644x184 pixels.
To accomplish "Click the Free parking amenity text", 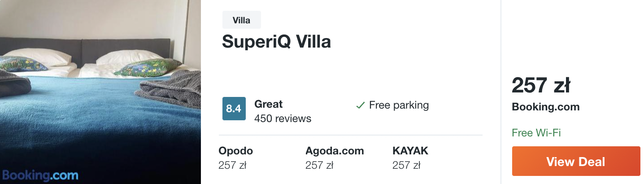I will pyautogui.click(x=399, y=105).
